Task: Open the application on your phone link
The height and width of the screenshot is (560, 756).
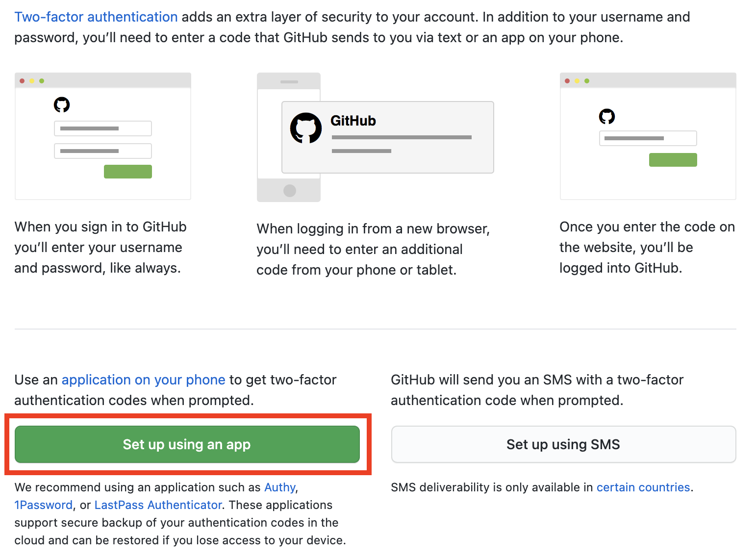Action: pos(144,380)
